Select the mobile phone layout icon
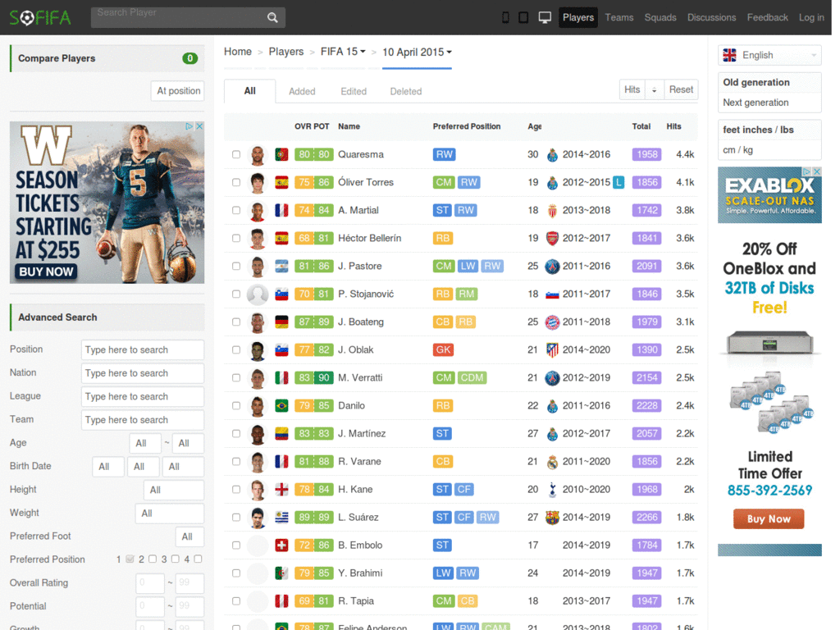 pos(505,17)
